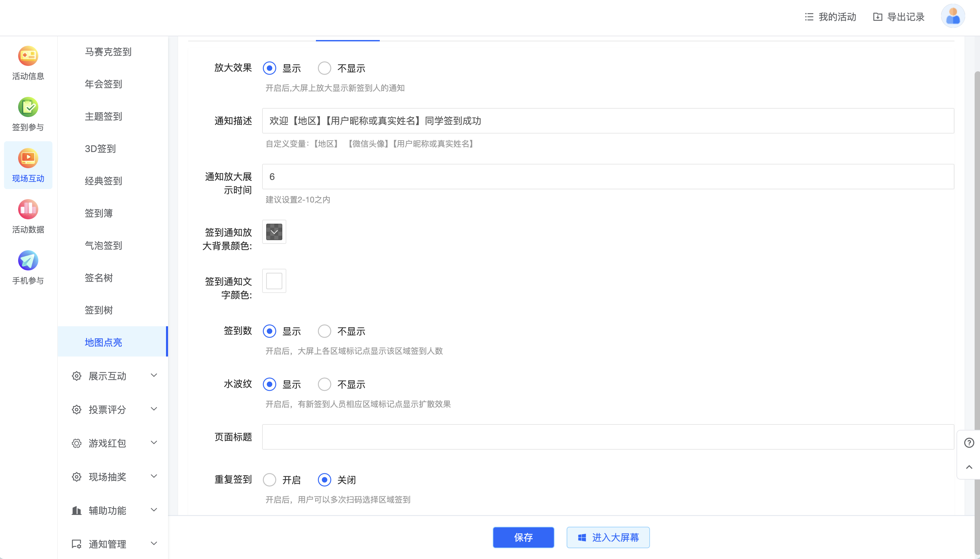Screen dimensions: 980x559
Task: Click the gear icon beside 投票评分
Action: tap(76, 410)
